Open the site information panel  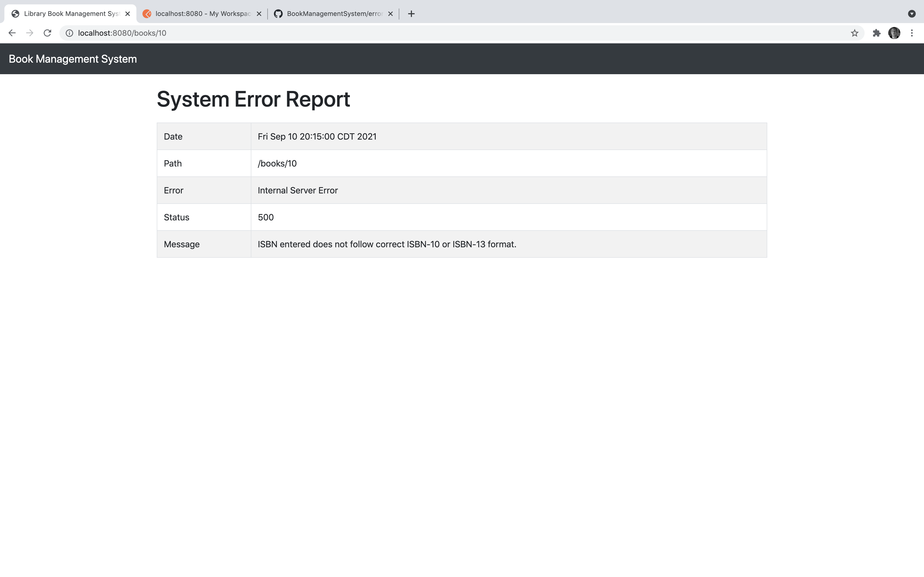tap(69, 33)
